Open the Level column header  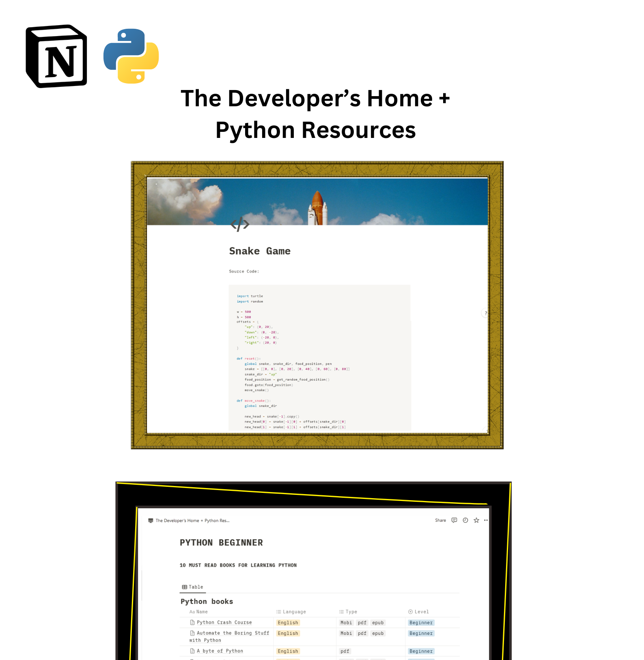tap(418, 612)
